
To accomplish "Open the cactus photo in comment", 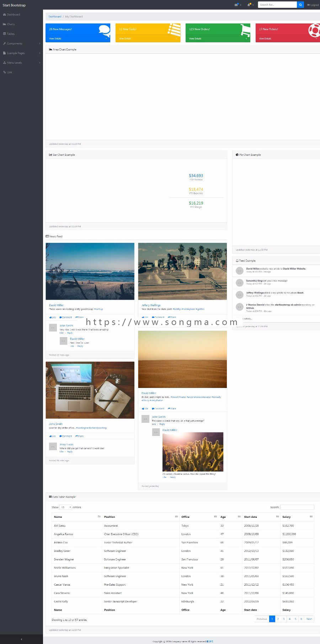I will click(193, 452).
